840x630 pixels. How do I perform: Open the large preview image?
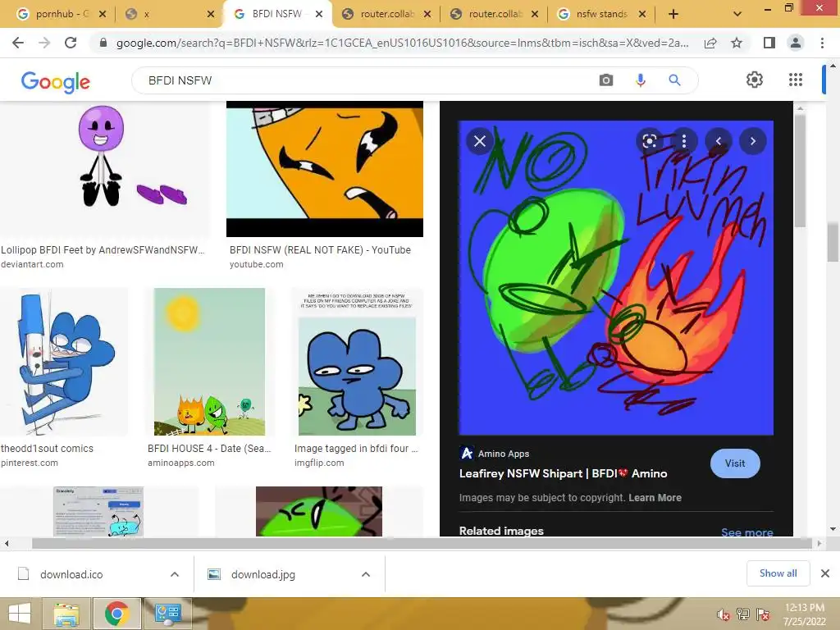tap(616, 277)
